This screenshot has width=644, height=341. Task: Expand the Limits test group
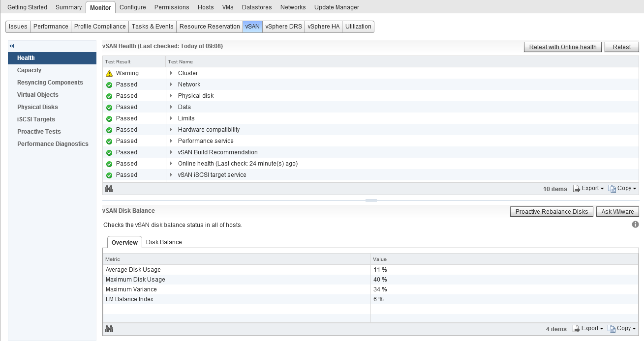tap(171, 118)
